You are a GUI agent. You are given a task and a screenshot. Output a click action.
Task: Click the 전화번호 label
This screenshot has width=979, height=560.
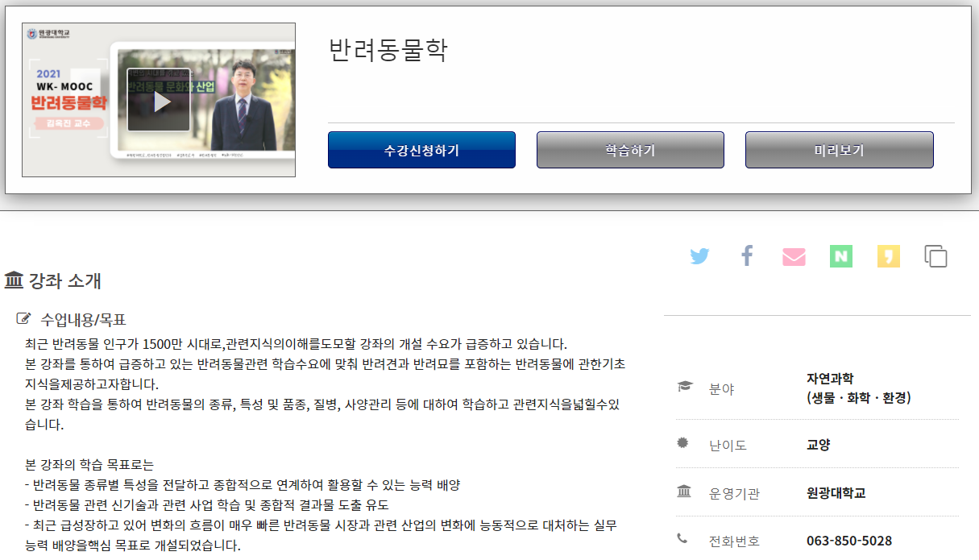(734, 541)
